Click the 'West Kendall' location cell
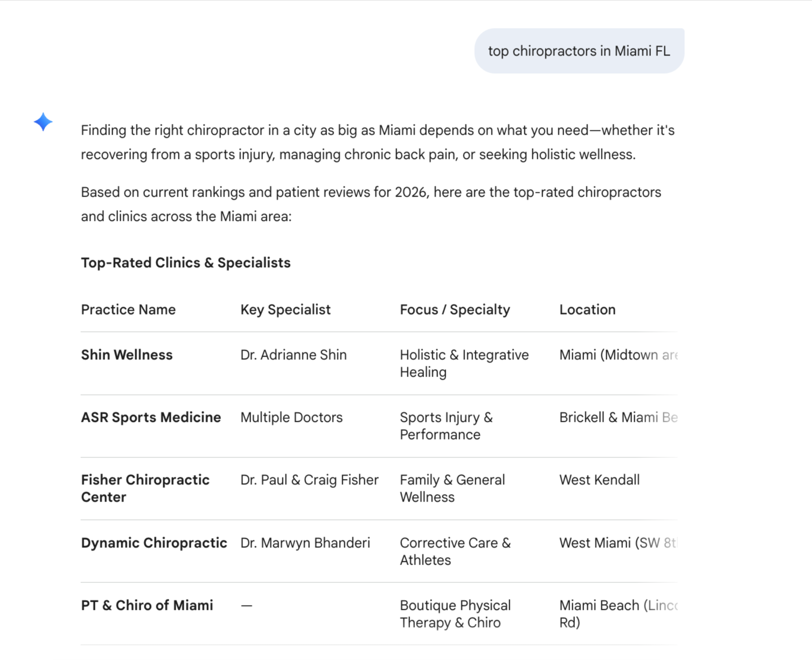This screenshot has width=812, height=660. tap(599, 480)
